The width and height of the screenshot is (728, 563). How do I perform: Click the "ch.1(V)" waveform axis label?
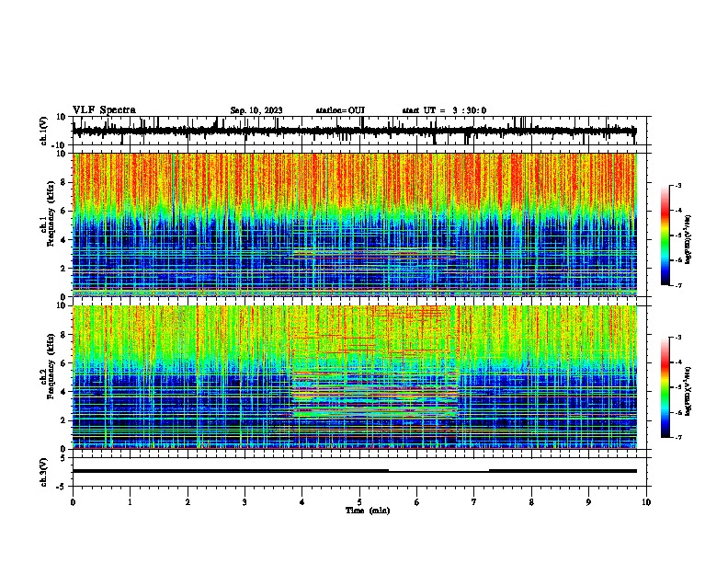pyautogui.click(x=44, y=131)
